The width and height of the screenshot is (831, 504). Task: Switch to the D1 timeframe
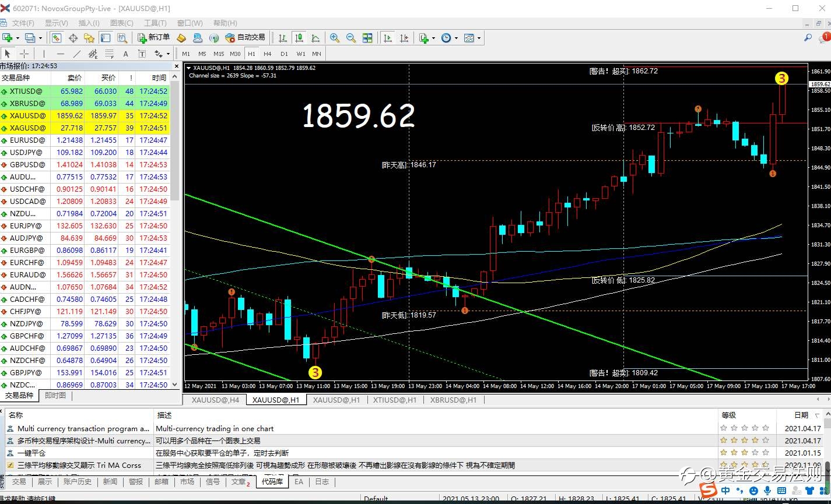(x=284, y=54)
